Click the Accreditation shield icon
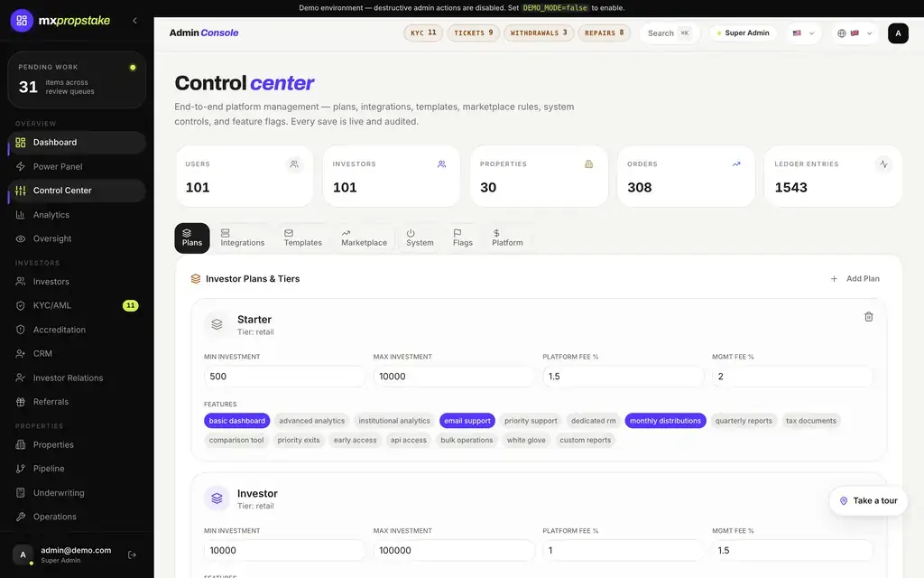 pyautogui.click(x=21, y=330)
